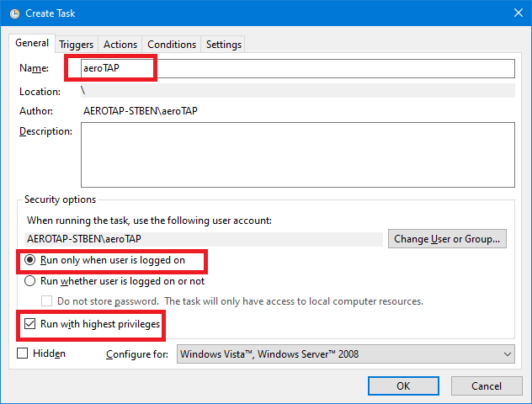The image size is (532, 404).
Task: Enable the Hidden checkbox
Action: pos(23,353)
